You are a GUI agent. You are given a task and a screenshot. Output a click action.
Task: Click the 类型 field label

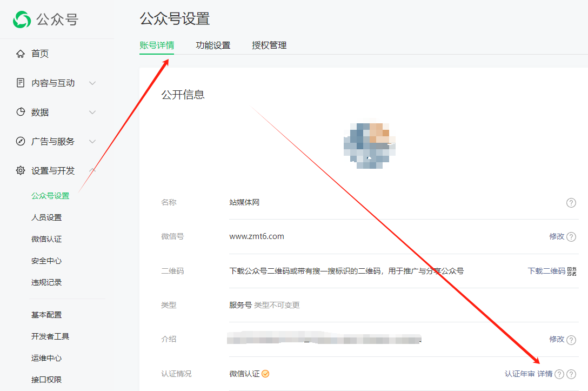(169, 305)
